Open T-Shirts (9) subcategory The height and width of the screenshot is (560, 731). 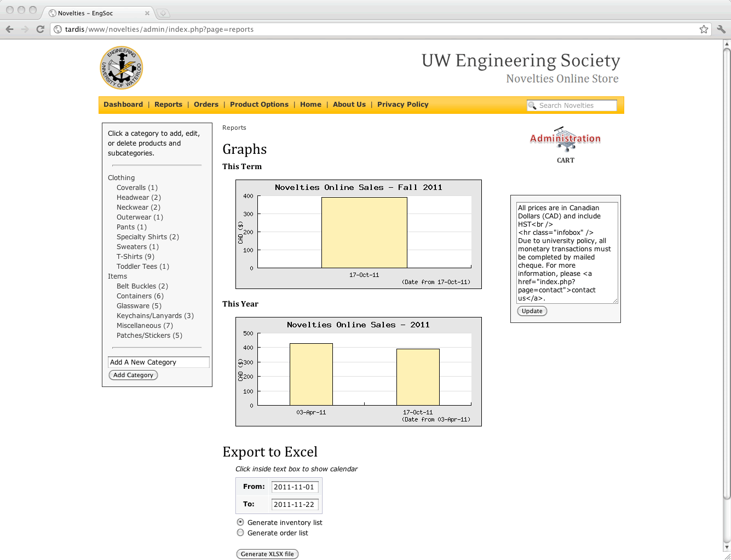point(135,257)
